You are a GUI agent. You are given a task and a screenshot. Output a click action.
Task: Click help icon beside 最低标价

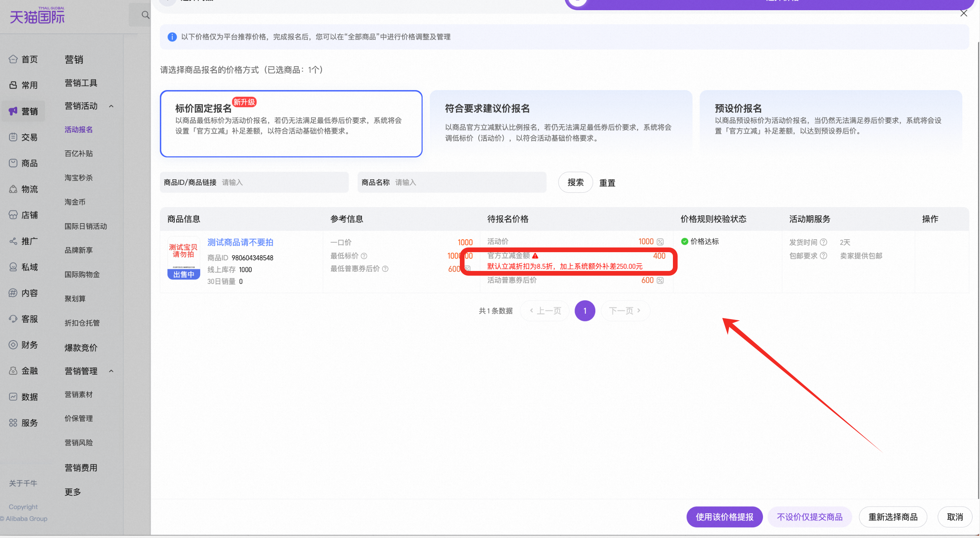(x=364, y=256)
